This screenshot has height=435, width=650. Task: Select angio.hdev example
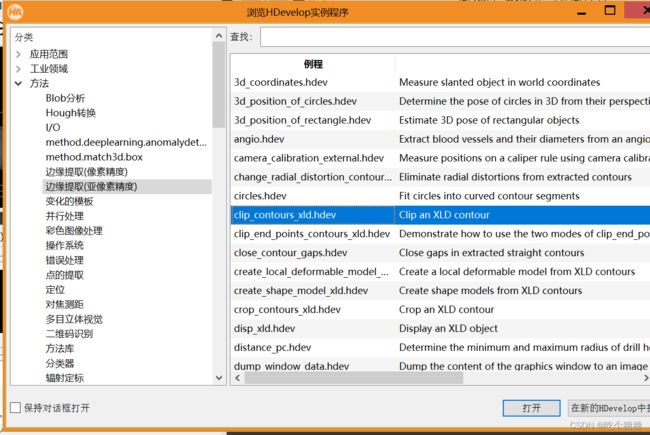(x=259, y=139)
